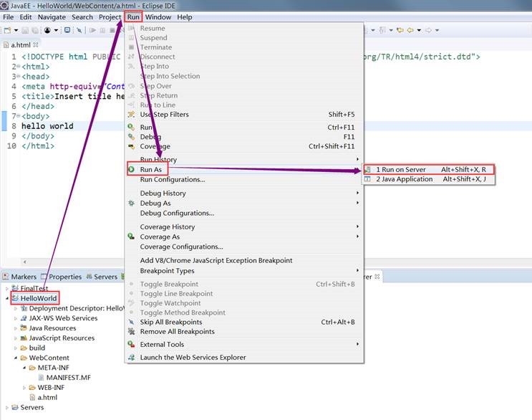Open the Edit menu

pos(26,17)
